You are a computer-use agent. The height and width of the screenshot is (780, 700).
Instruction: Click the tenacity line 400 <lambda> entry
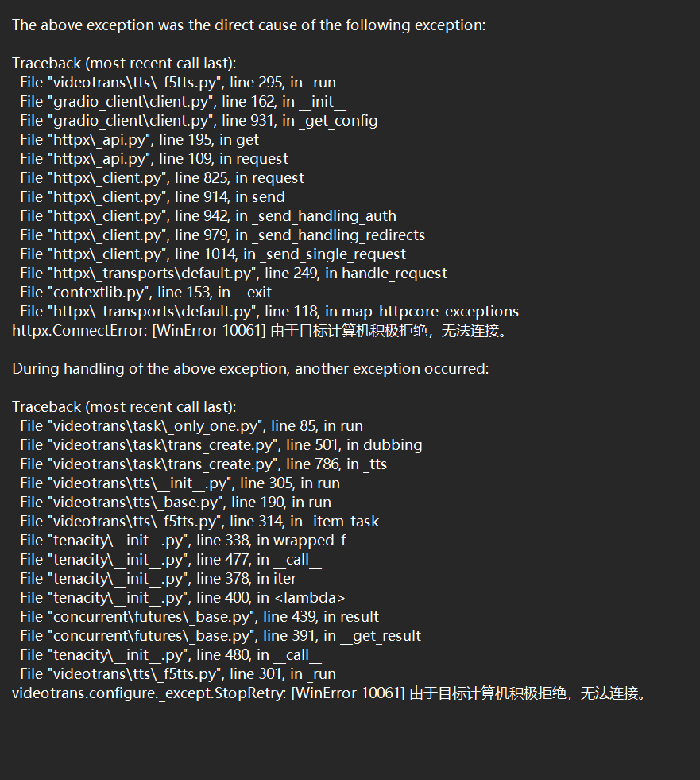coord(183,597)
